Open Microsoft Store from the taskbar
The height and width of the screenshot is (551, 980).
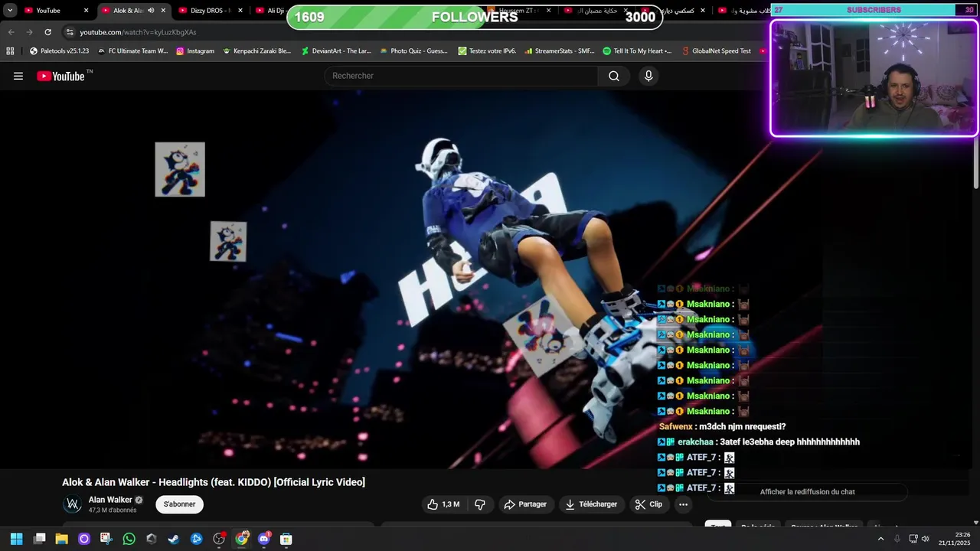pyautogui.click(x=286, y=539)
